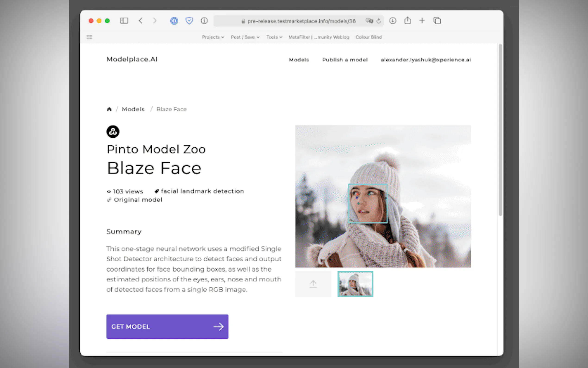Select the face detection image thumbnail
The image size is (588, 368).
[355, 284]
